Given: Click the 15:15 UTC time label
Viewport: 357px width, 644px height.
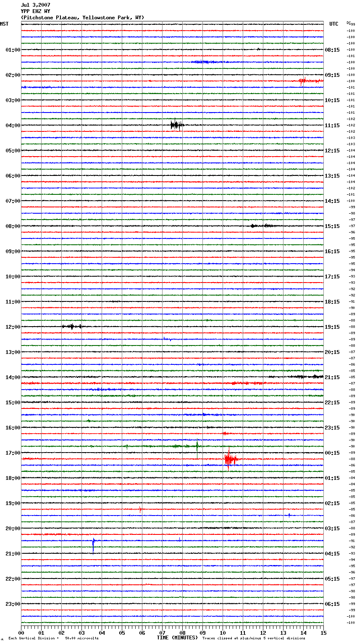Looking at the screenshot, I should pyautogui.click(x=332, y=226).
